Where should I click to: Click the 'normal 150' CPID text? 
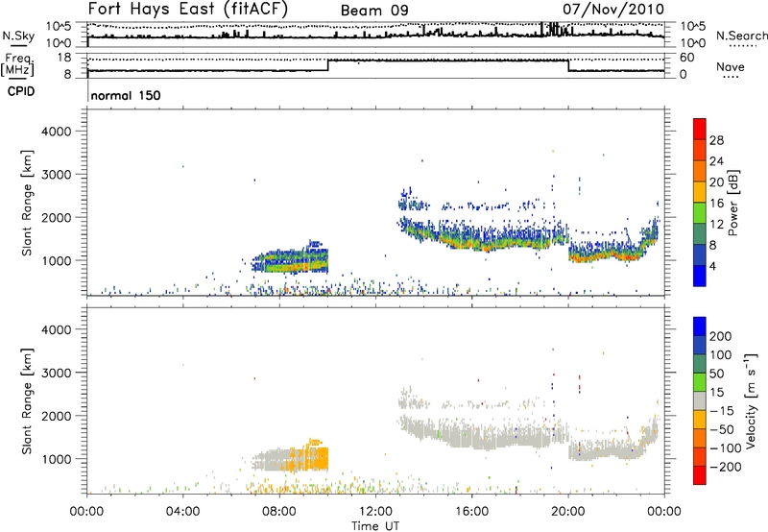pyautogui.click(x=126, y=95)
